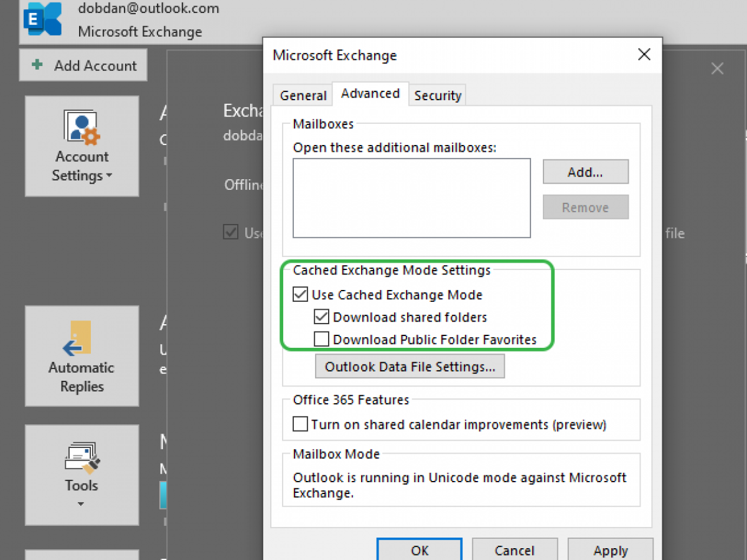
Task: Click inside the additional mailboxes list
Action: (411, 198)
